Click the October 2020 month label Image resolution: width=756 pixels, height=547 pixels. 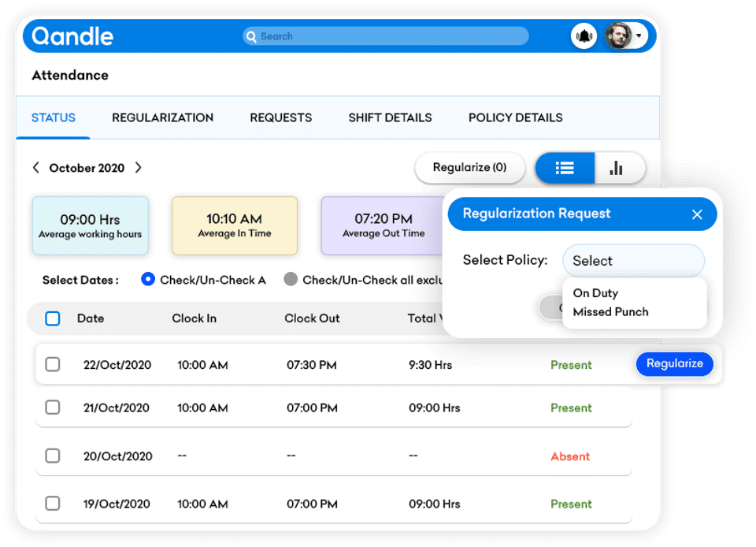pyautogui.click(x=87, y=168)
